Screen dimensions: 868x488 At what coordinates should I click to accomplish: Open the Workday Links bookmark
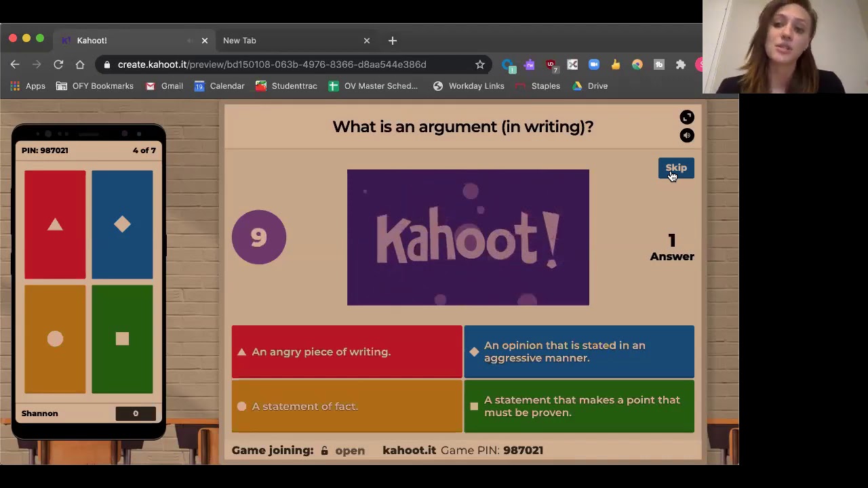469,86
